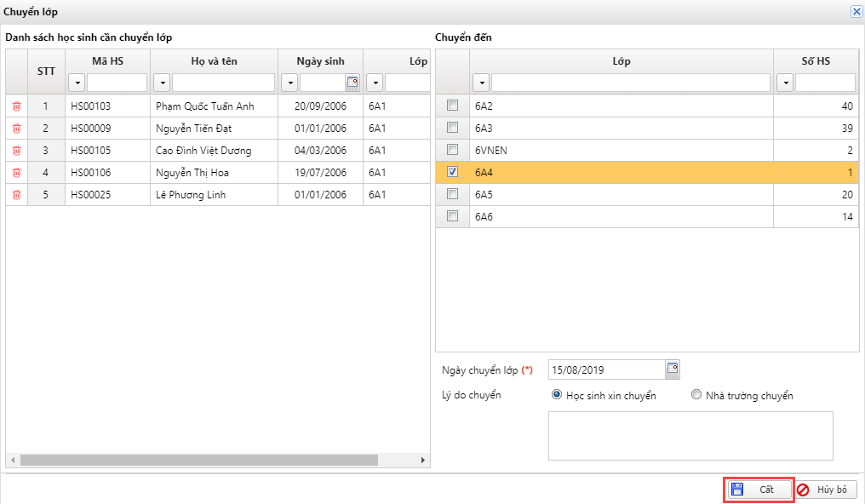Select Học sinh xin chuyển radio option
Screen dimensions: 865x504
(557, 395)
